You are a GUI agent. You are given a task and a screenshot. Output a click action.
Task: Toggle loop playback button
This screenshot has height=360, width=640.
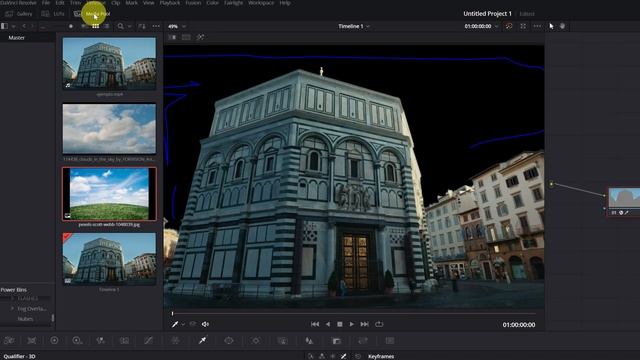[x=379, y=324]
